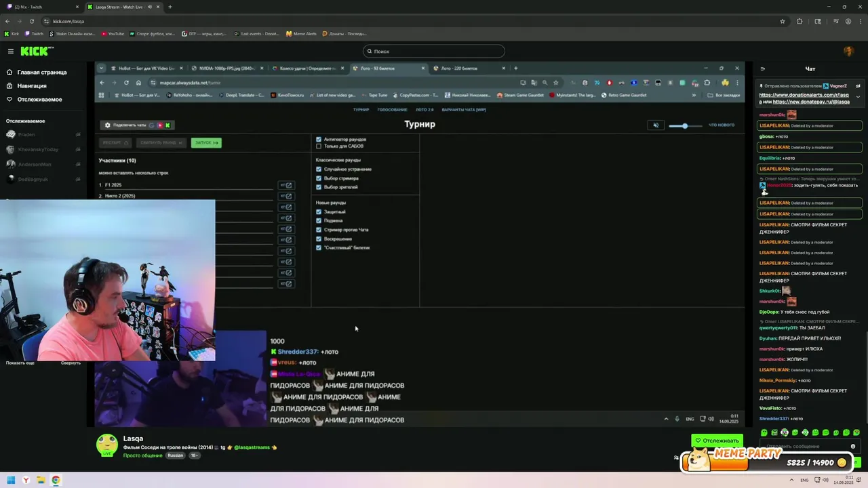This screenshot has width=868, height=488.
Task: Click Показать еще under followed channels
Action: click(x=20, y=363)
